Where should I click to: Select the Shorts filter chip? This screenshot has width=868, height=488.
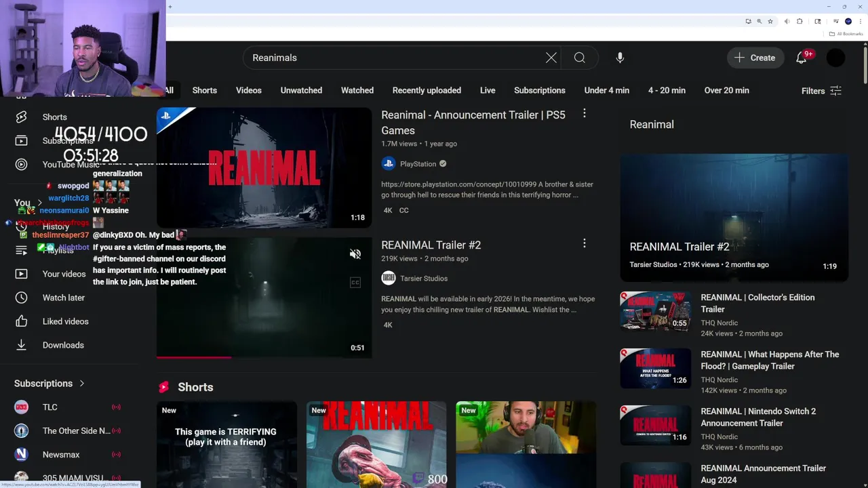pos(205,90)
